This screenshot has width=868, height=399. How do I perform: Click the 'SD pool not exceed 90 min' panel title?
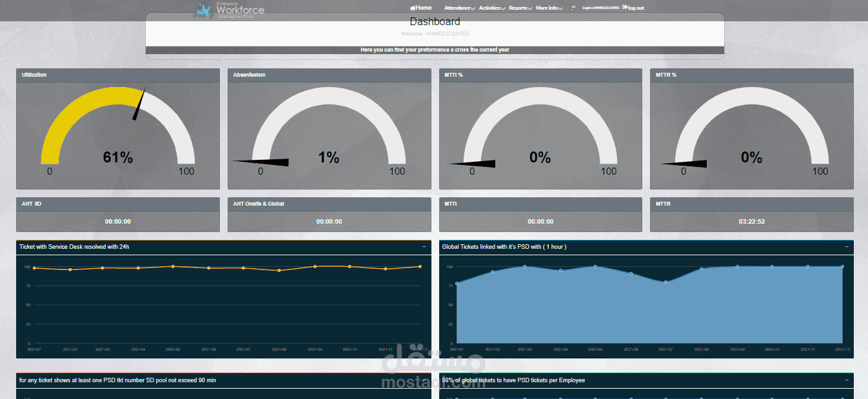(117, 380)
